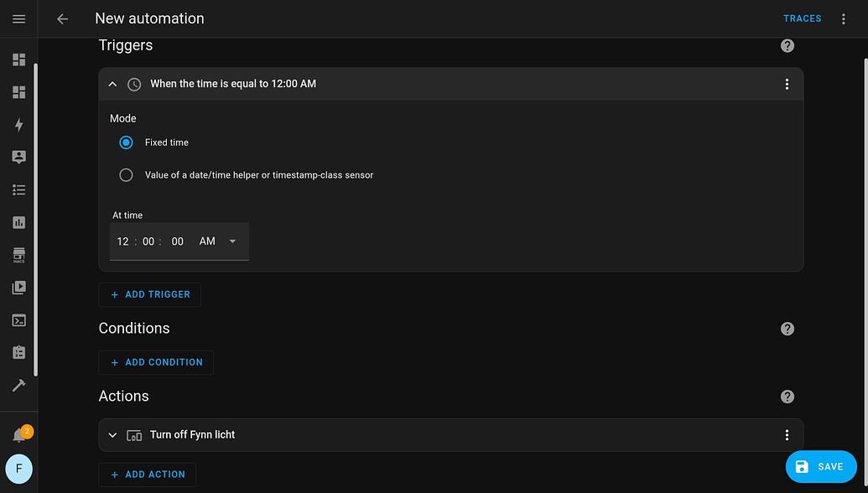Open the HACS panel in the sidebar
This screenshot has height=493, width=868.
click(x=18, y=254)
